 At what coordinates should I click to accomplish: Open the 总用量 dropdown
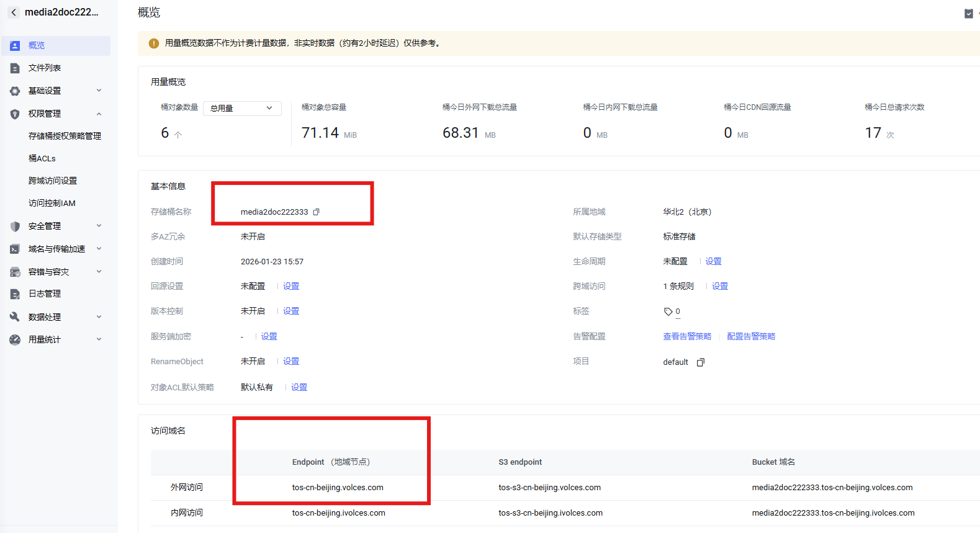tap(242, 109)
